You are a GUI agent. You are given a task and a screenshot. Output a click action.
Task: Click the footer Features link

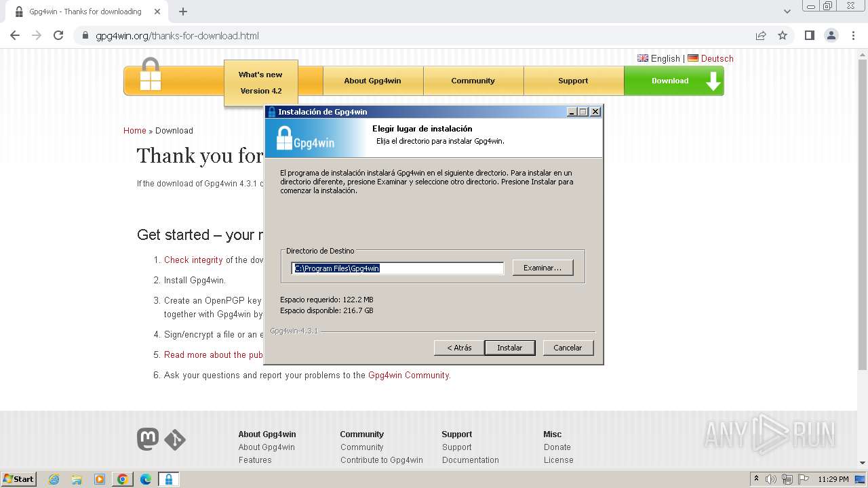click(x=255, y=460)
